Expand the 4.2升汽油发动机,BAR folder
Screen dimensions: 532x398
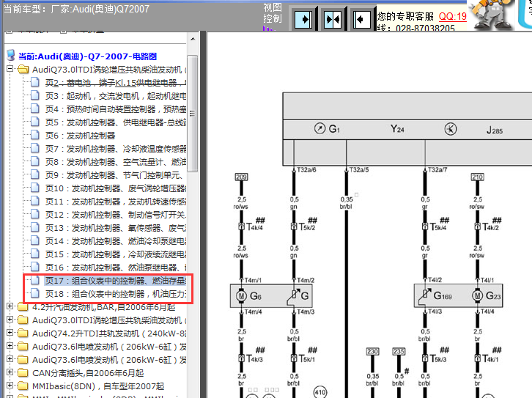tap(10, 306)
